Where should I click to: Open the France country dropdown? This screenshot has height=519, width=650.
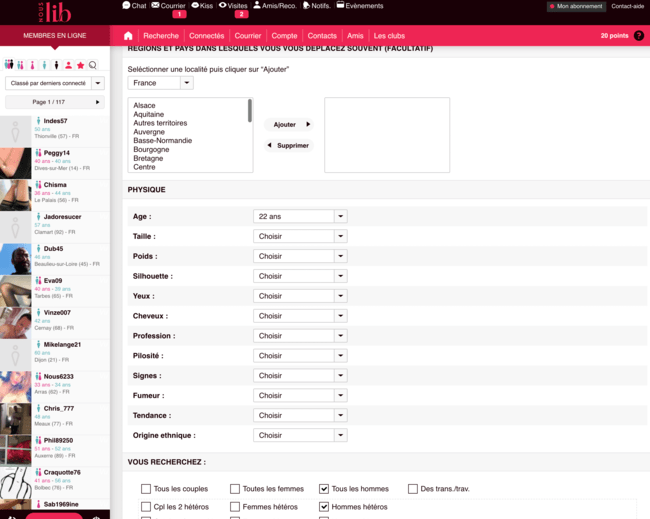pyautogui.click(x=160, y=83)
